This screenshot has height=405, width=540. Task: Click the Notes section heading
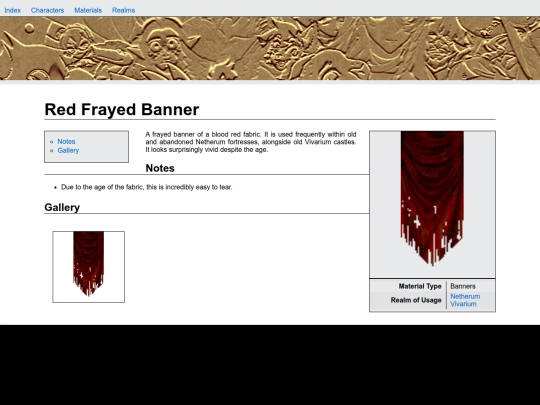coord(160,168)
